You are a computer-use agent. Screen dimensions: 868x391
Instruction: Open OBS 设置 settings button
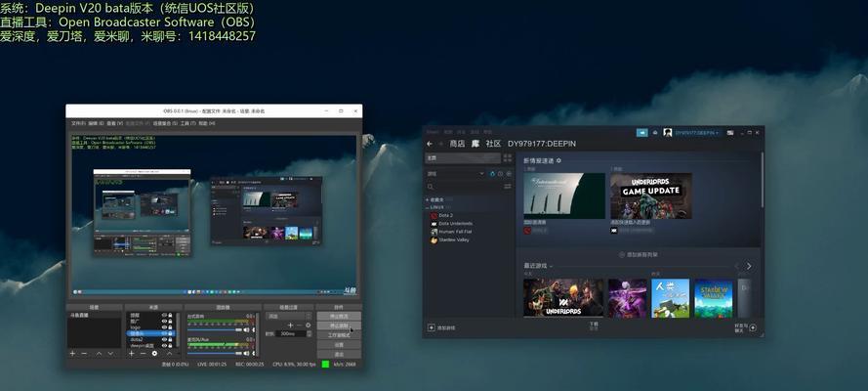339,345
